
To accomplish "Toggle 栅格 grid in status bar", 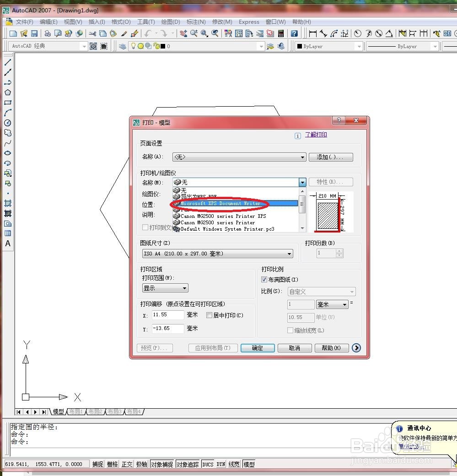I will click(x=112, y=464).
